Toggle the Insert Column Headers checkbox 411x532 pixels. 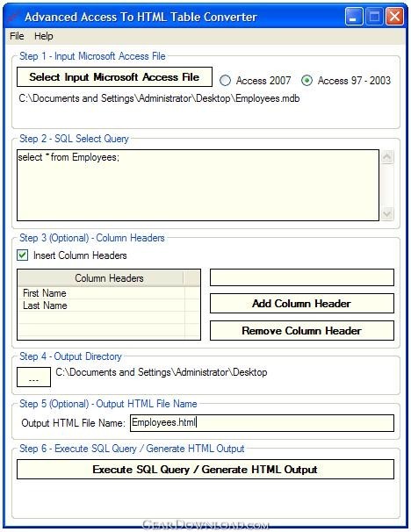pyautogui.click(x=23, y=255)
